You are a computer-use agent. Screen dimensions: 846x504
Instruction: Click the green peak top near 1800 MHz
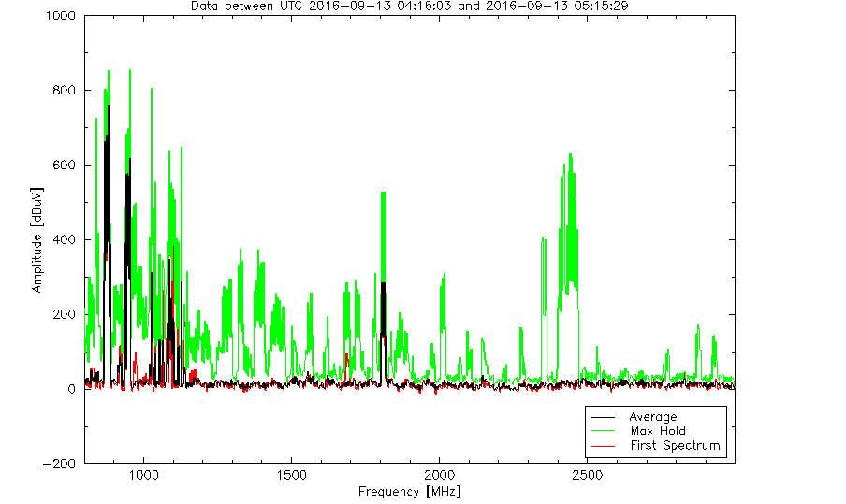click(x=383, y=193)
